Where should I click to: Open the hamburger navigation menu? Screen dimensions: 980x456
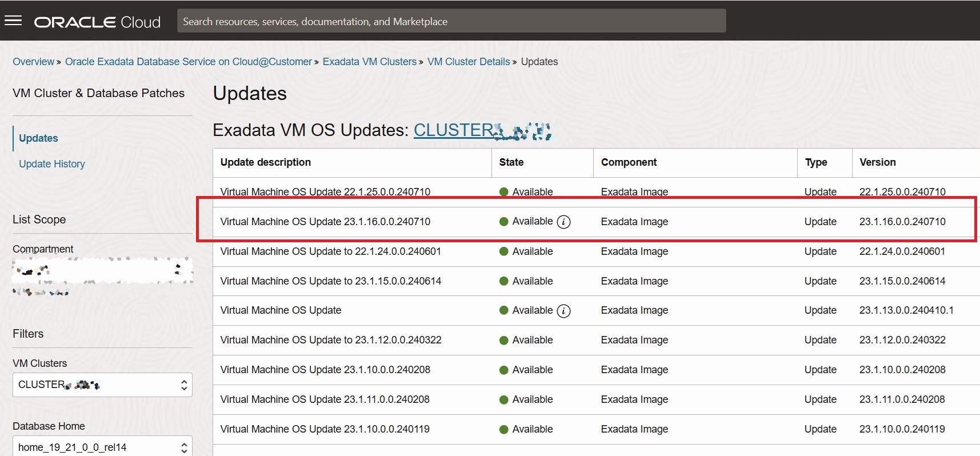13,21
